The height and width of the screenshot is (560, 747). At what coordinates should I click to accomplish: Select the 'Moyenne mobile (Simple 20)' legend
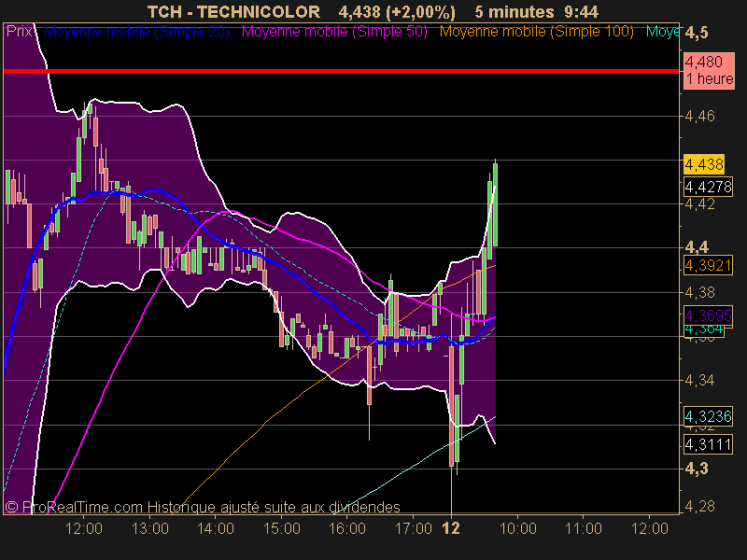[136, 32]
